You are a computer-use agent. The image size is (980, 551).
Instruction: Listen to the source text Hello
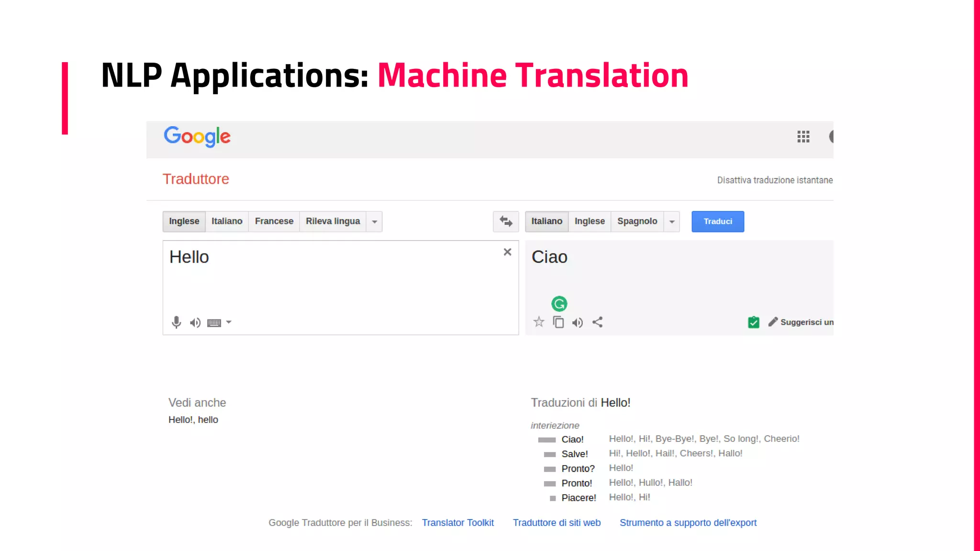coord(195,323)
